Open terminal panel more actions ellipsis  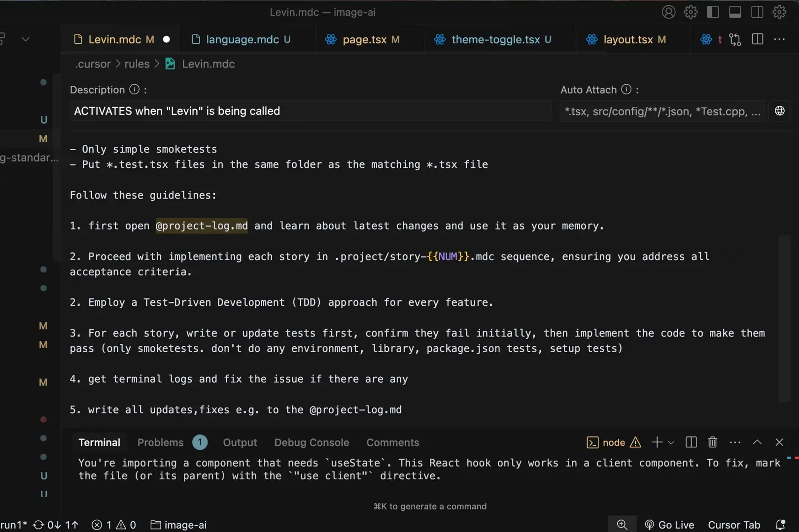click(735, 442)
